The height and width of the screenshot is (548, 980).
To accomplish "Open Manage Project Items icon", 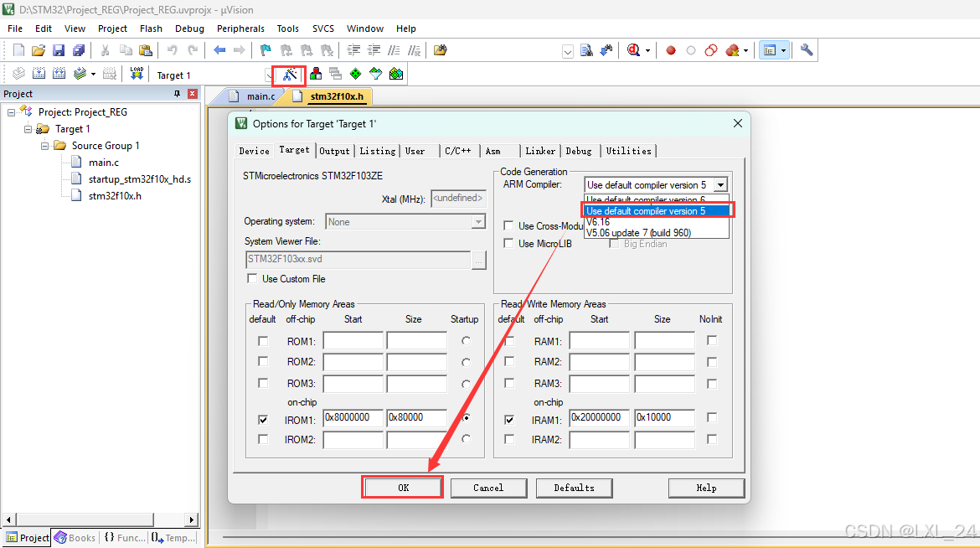I will pyautogui.click(x=316, y=74).
